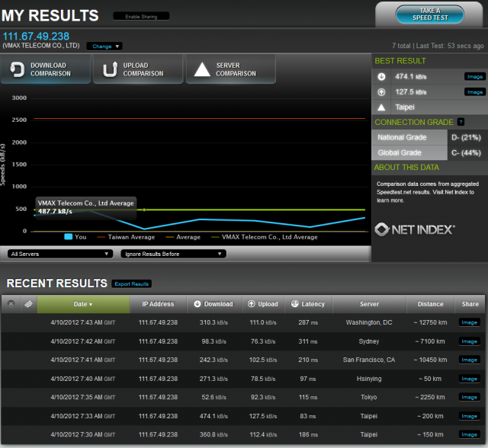This screenshot has height=448, width=488.
Task: Switch to the Server Comparison tab
Action: click(x=230, y=69)
